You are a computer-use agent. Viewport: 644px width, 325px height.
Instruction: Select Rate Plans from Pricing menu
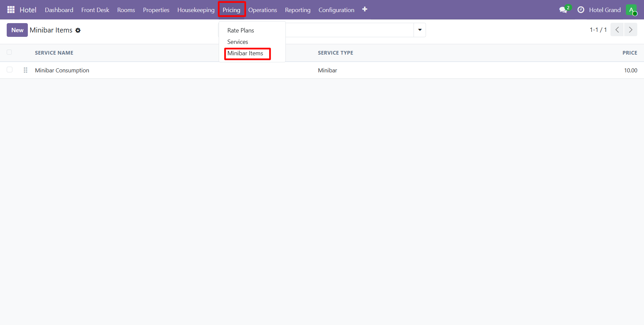click(240, 30)
